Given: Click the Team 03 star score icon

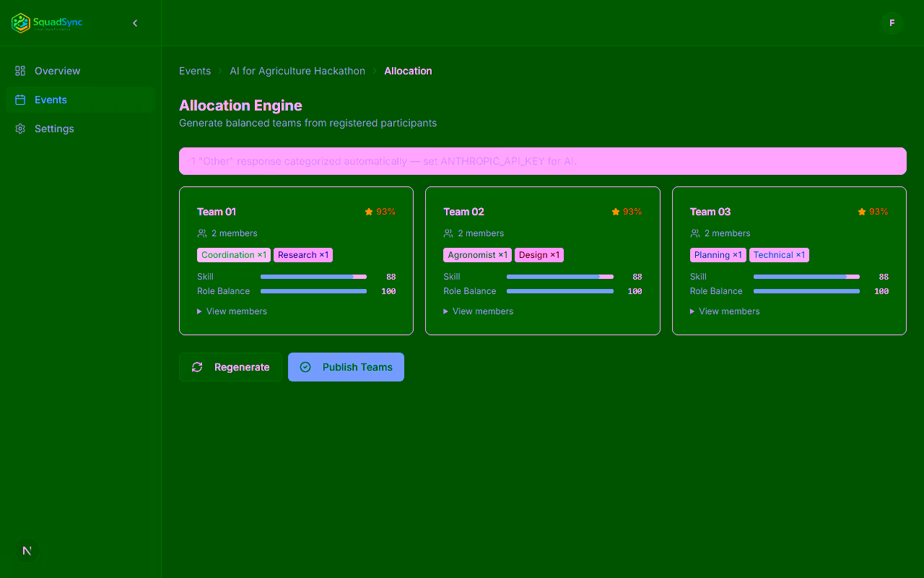Looking at the screenshot, I should (x=862, y=212).
